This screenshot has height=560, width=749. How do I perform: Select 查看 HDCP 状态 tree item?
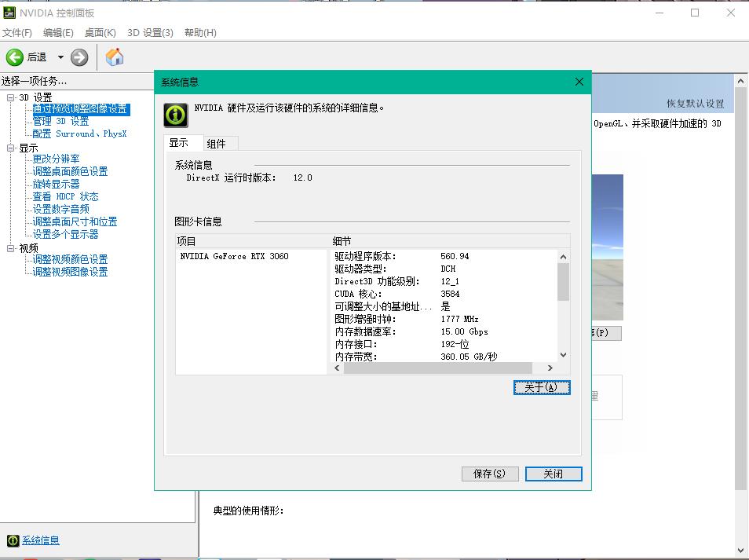[65, 196]
